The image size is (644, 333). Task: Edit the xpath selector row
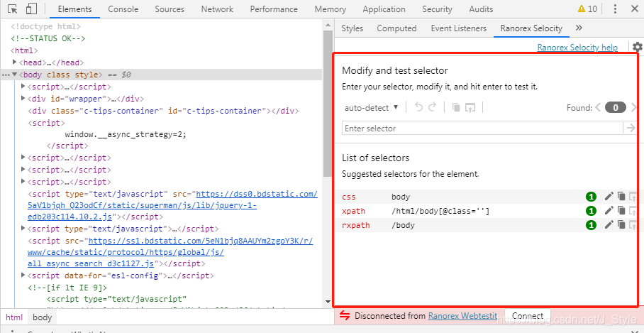click(x=609, y=210)
